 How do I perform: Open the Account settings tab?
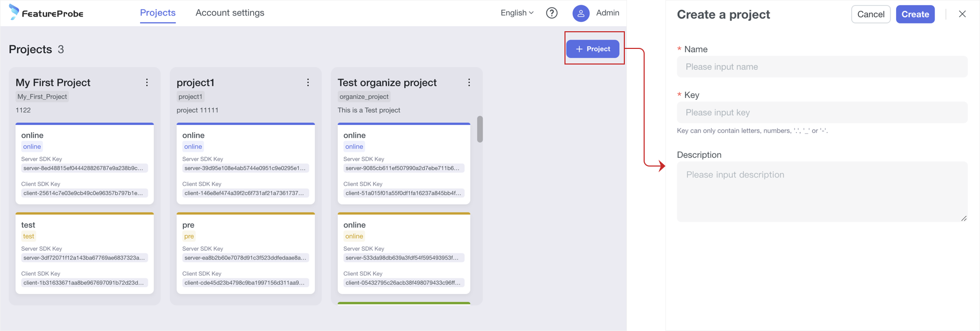[230, 13]
